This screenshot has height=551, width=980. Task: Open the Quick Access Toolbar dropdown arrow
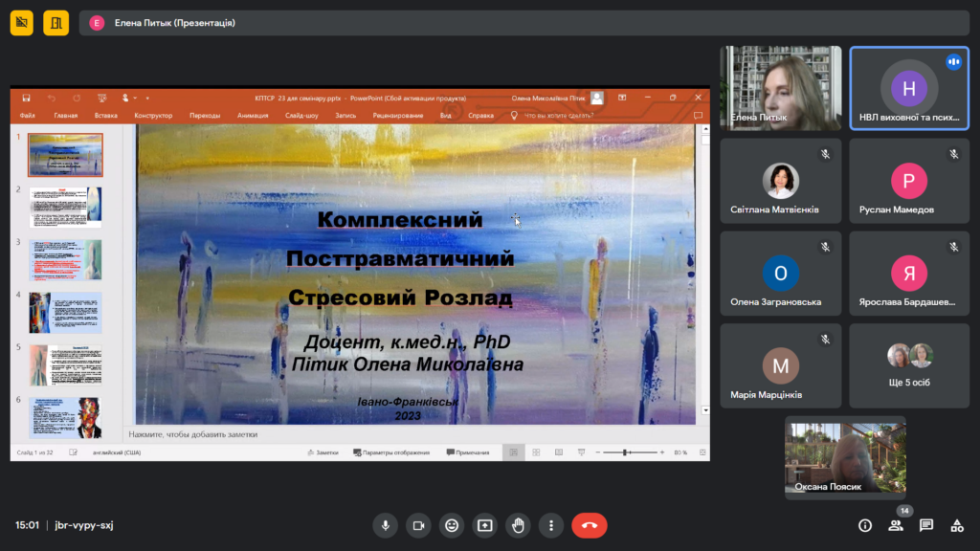tap(146, 98)
